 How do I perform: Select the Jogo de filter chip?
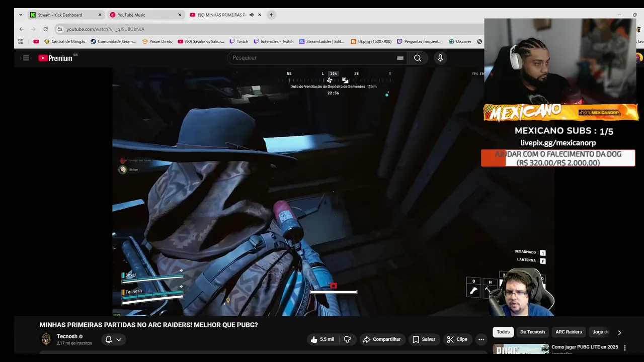click(600, 332)
